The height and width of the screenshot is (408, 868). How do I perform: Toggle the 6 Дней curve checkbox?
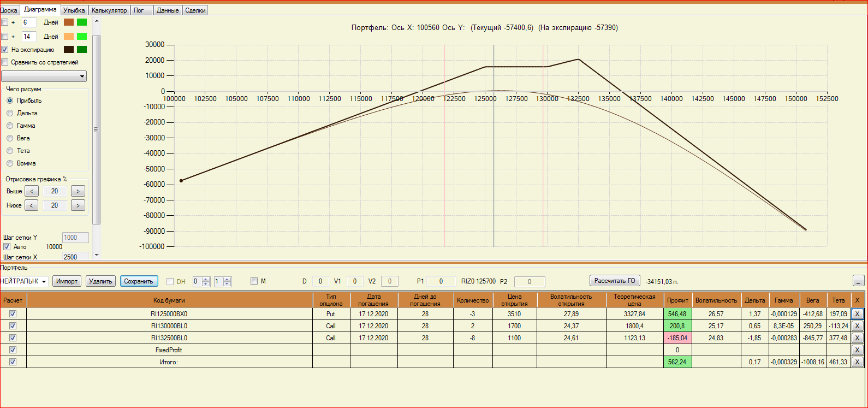(4, 22)
